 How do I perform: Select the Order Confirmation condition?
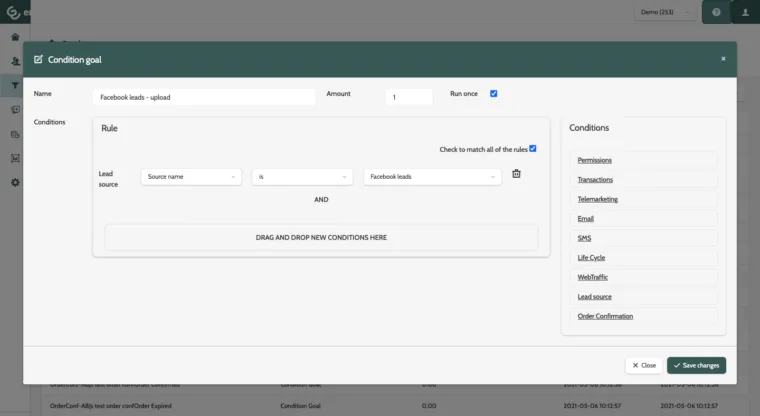[605, 316]
